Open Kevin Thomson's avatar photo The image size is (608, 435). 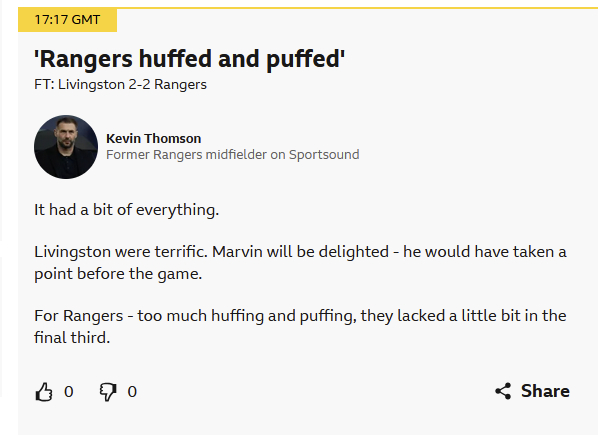point(66,147)
